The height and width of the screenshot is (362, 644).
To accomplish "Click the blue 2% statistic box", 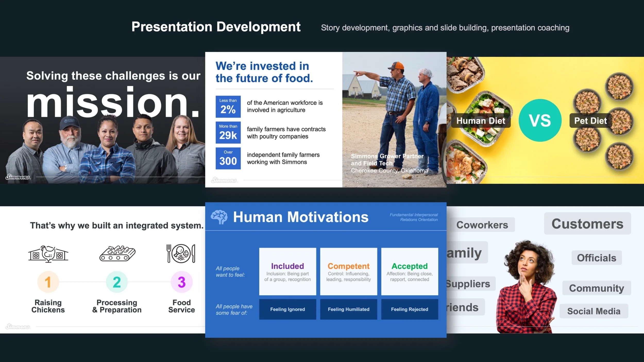I will tap(228, 107).
